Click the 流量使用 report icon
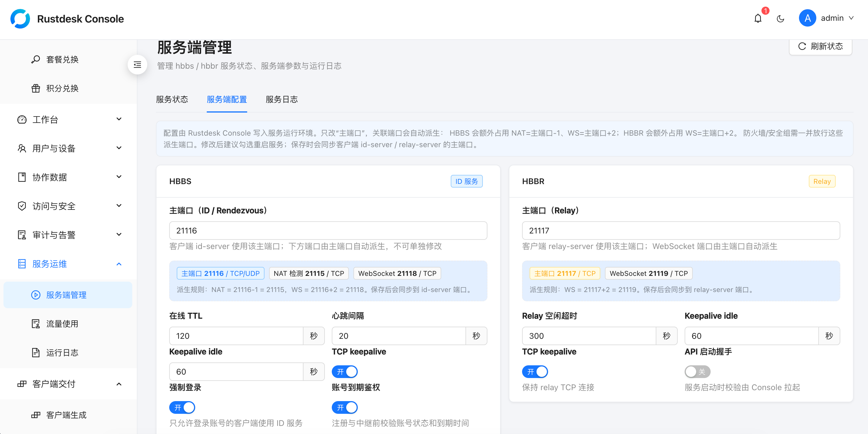Screen dimensions: 868x434 click(x=36, y=324)
